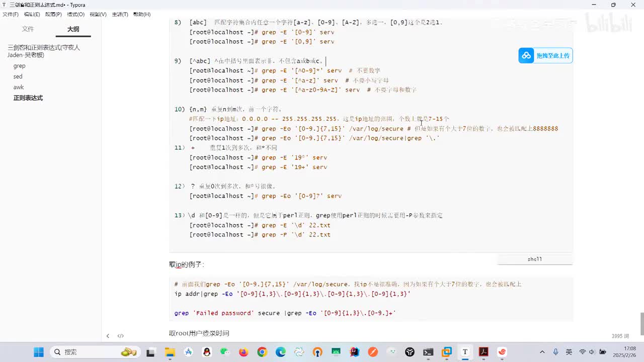The width and height of the screenshot is (644, 362).
Task: Open the Unity cube taskbar icon
Action: (x=410, y=352)
